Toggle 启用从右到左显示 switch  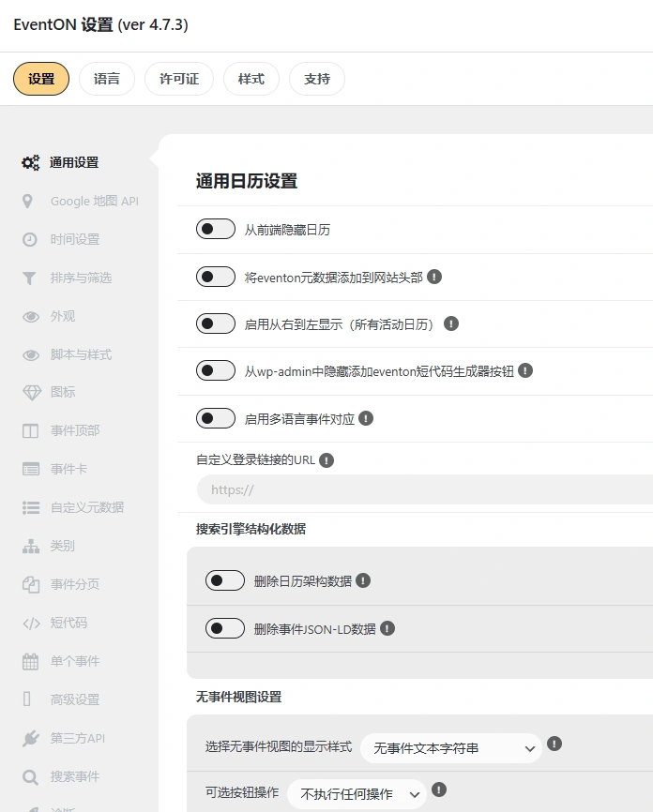point(216,323)
